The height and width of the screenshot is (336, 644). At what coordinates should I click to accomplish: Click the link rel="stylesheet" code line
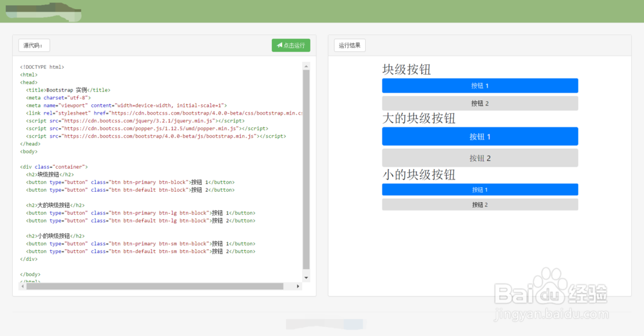(x=164, y=113)
